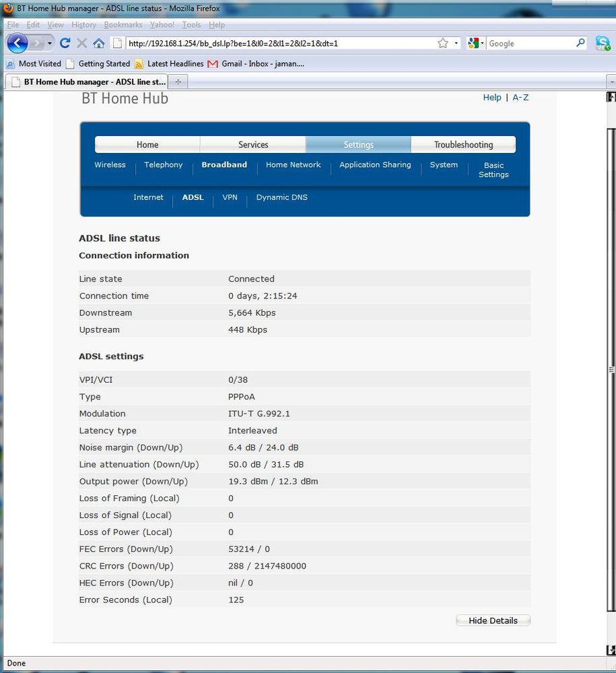The height and width of the screenshot is (673, 616).
Task: Click the 448 Kbps upstream value
Action: click(x=248, y=330)
